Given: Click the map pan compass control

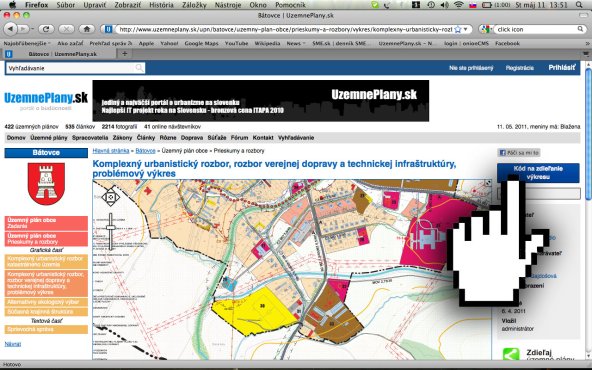Looking at the screenshot, I should pos(110,197).
